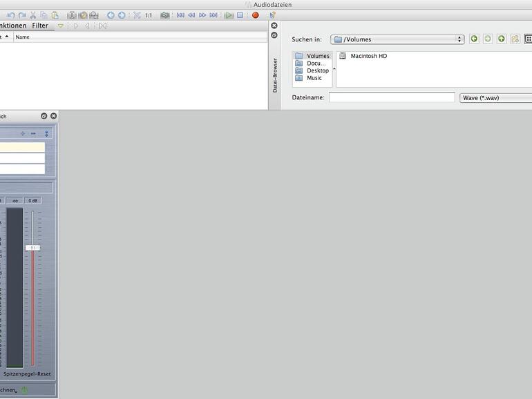Select Macintosh HD volume
The image size is (532, 399).
pos(363,56)
